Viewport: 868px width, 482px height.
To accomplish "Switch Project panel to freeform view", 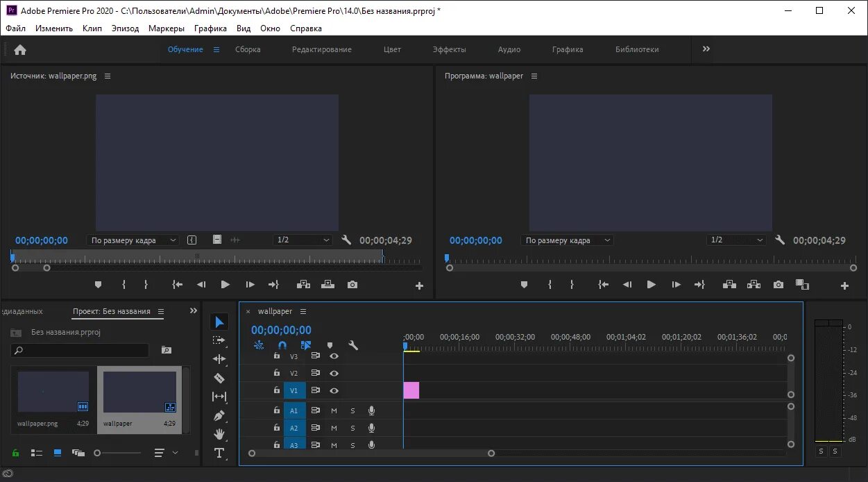I will (78, 453).
